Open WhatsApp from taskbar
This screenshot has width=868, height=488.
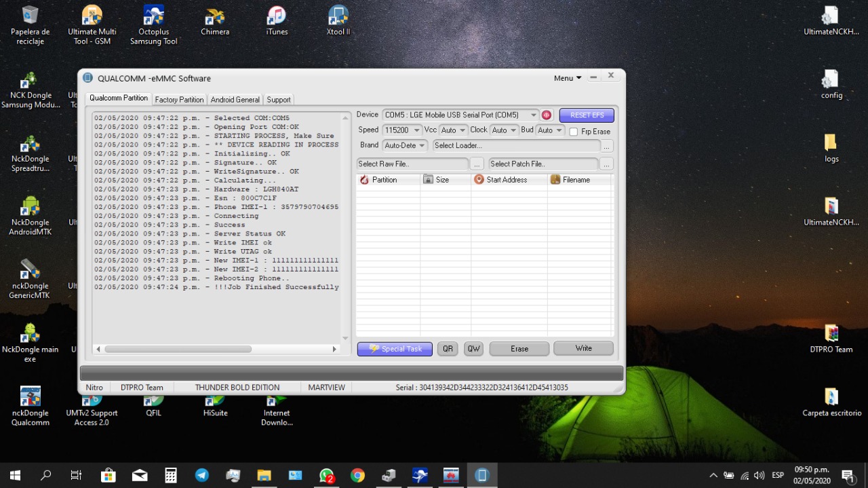coord(327,475)
